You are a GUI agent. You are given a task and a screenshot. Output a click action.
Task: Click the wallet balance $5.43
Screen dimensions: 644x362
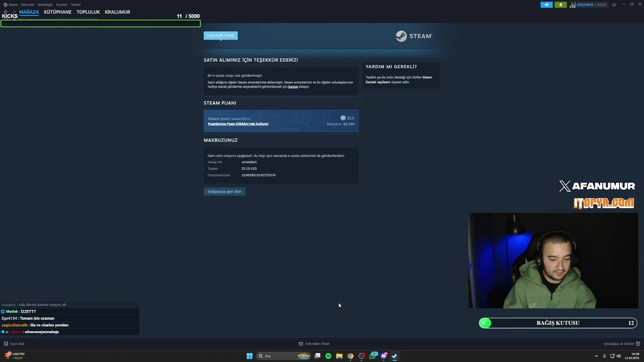(x=601, y=5)
